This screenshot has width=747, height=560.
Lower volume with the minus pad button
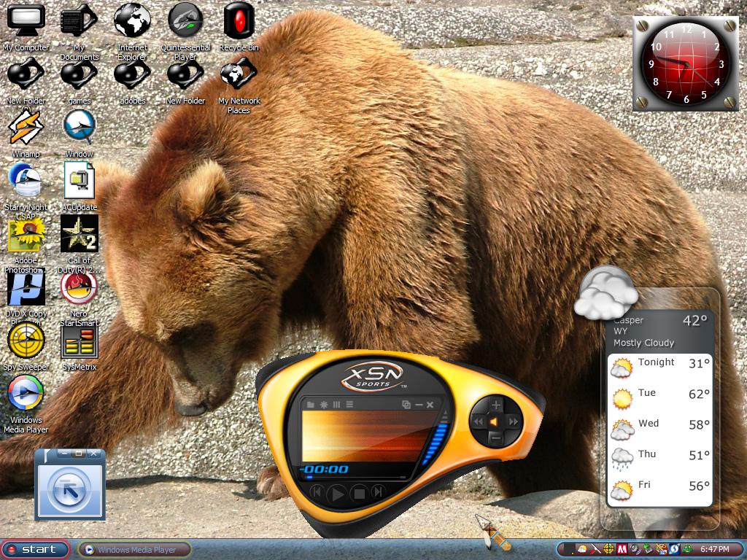coord(496,438)
